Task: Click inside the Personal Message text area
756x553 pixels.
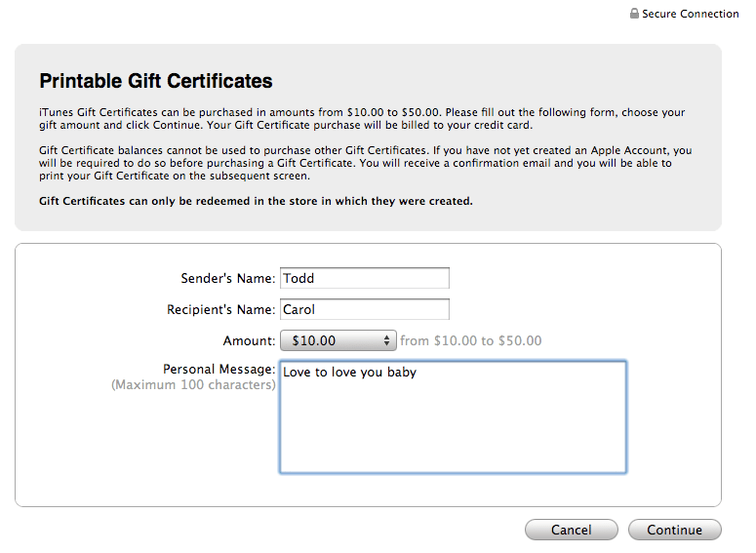Action: coord(453,417)
